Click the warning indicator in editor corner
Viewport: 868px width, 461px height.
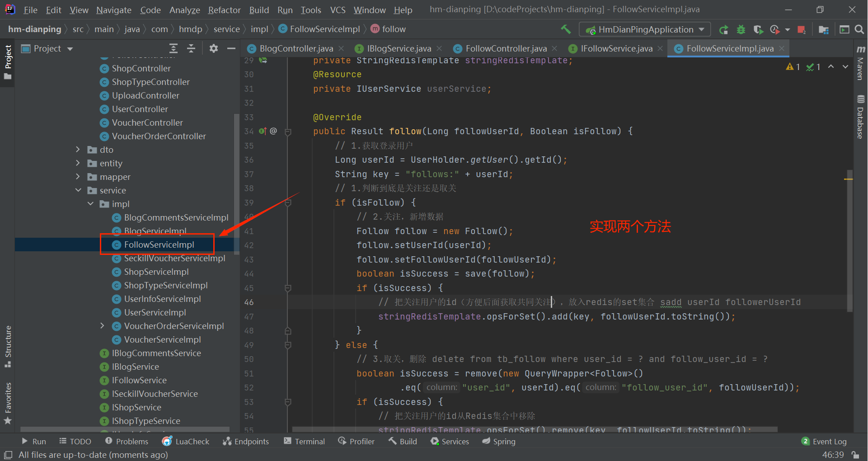793,67
